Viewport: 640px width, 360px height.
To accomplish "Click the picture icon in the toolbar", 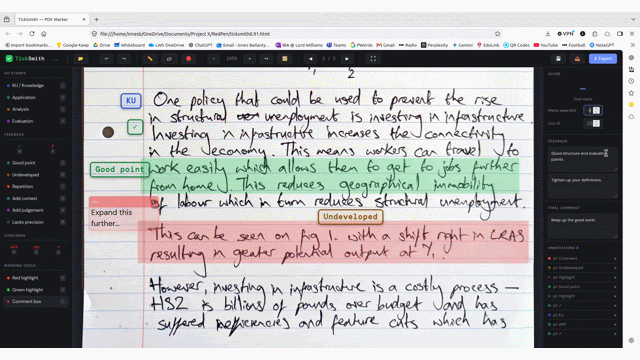I will coord(284,59).
